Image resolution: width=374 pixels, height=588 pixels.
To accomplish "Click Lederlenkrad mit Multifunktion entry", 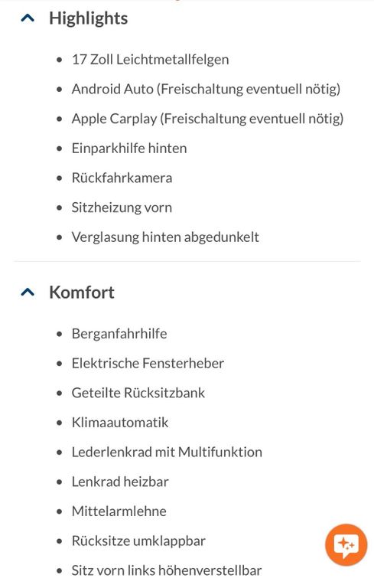I will (x=167, y=452).
